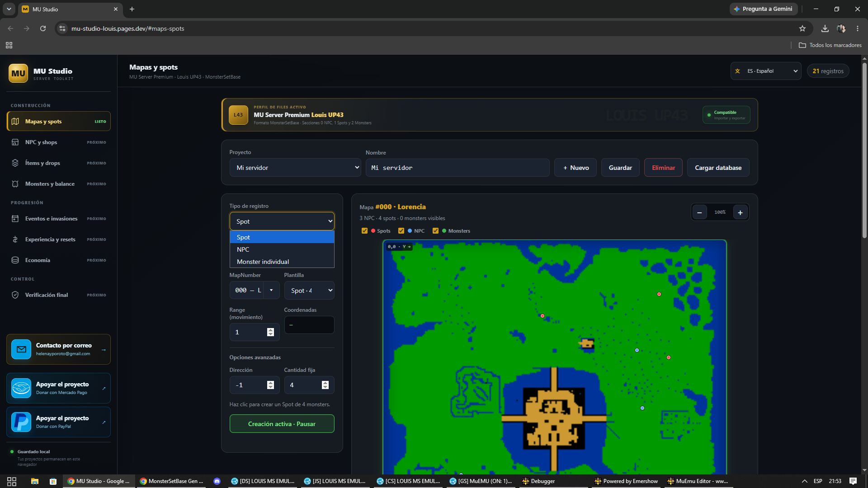Show hidden system tray icons
This screenshot has height=488, width=868.
click(x=804, y=481)
